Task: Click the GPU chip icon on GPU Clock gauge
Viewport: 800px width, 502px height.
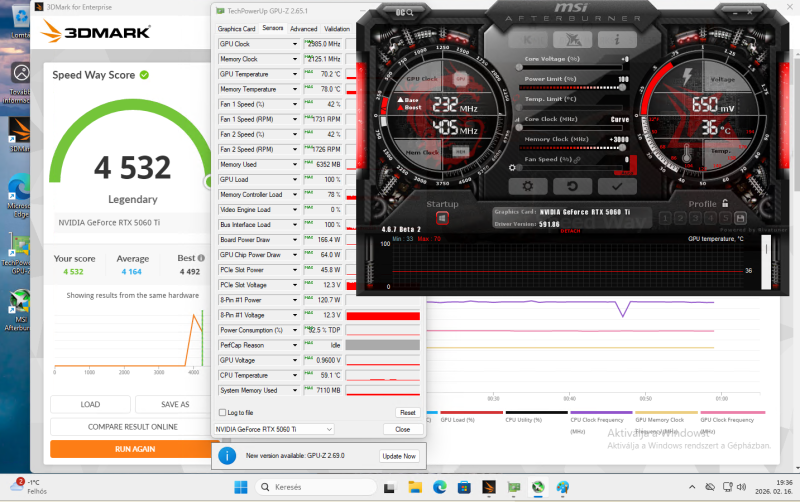Action: 461,79
